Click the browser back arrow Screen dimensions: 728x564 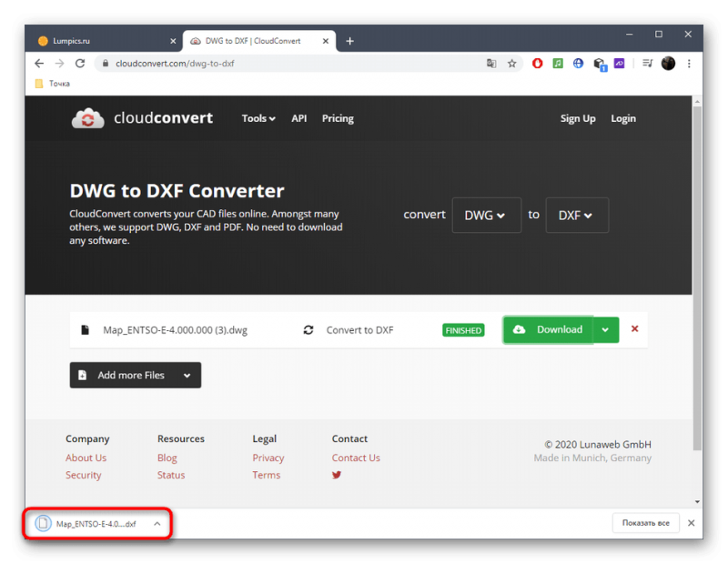click(39, 63)
